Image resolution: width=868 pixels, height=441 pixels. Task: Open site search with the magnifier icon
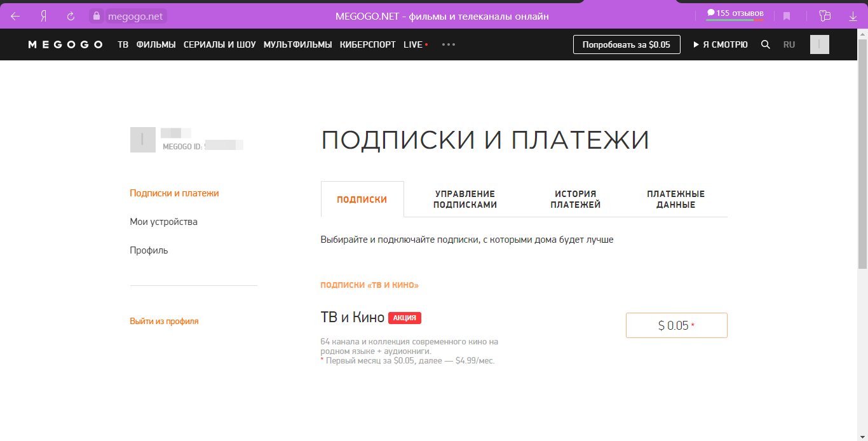pos(766,44)
